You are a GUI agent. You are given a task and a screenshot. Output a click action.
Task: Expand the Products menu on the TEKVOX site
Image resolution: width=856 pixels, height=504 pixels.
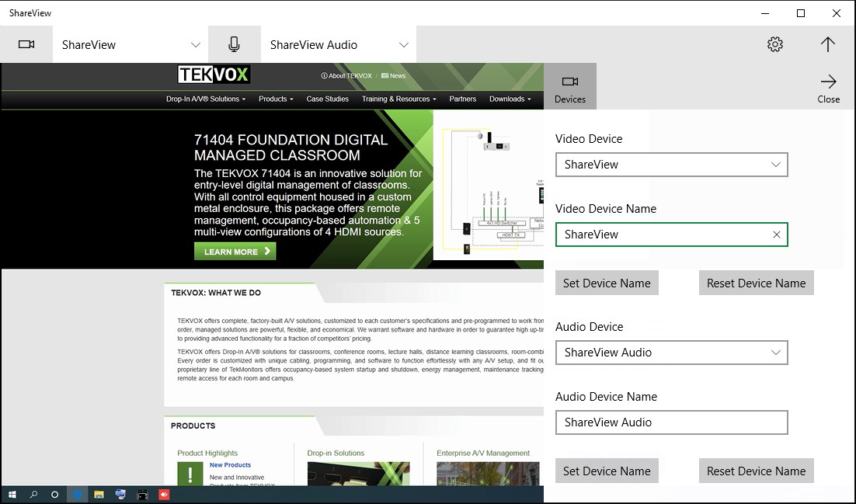click(x=276, y=99)
